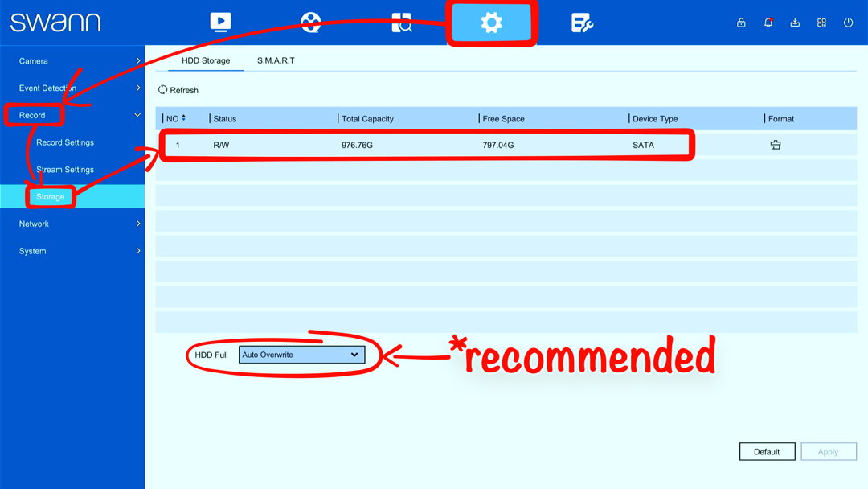Click the Default button
The height and width of the screenshot is (489, 868).
click(768, 451)
